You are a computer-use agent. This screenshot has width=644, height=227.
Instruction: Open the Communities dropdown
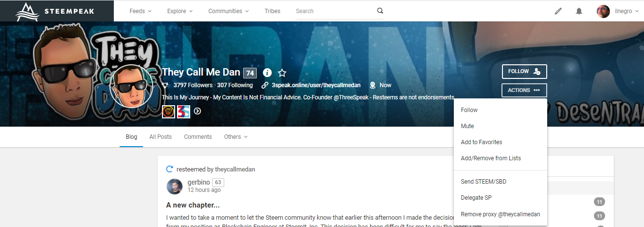coord(228,11)
